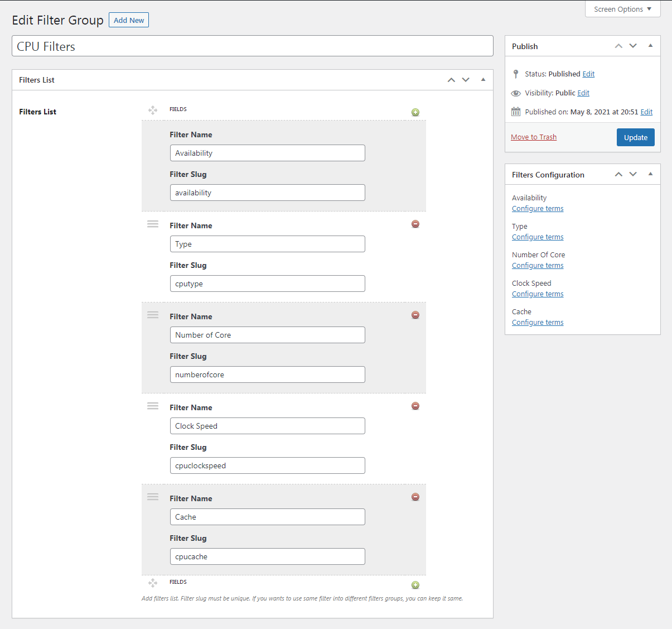
Task: Click the availability filter slug field
Action: pyautogui.click(x=268, y=193)
